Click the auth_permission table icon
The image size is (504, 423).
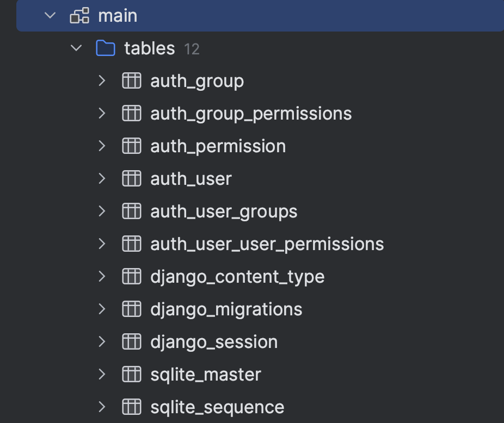(131, 146)
